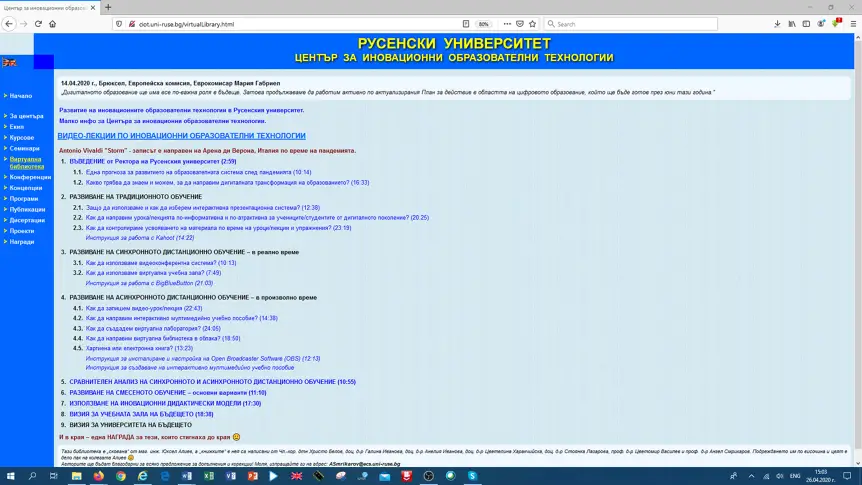Open lecture 4.3 virtual laboratory link (24:05)

click(x=153, y=328)
